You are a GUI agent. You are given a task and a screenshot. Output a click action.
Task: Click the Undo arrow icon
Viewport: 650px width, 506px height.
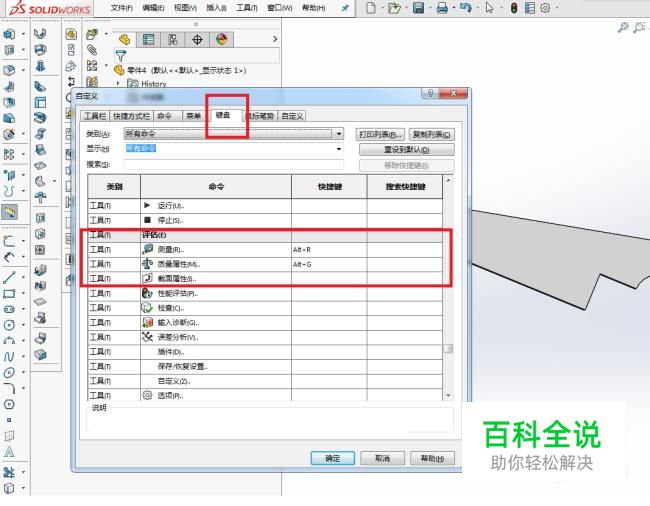[466, 7]
